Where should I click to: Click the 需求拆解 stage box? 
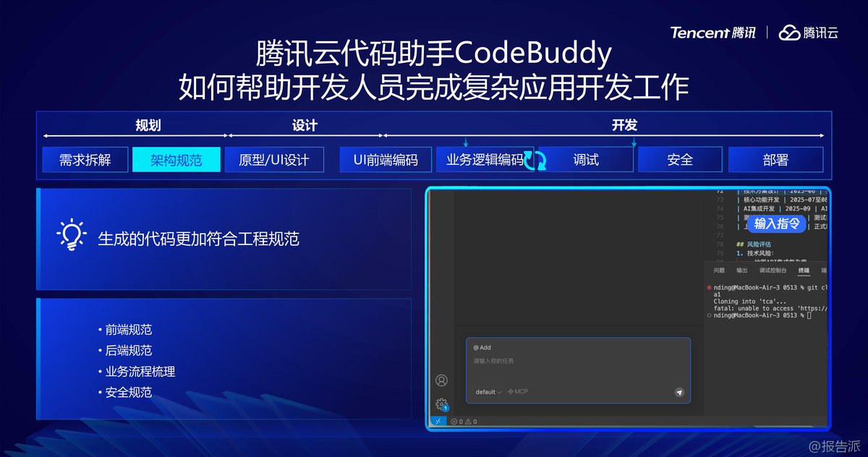[x=85, y=160]
